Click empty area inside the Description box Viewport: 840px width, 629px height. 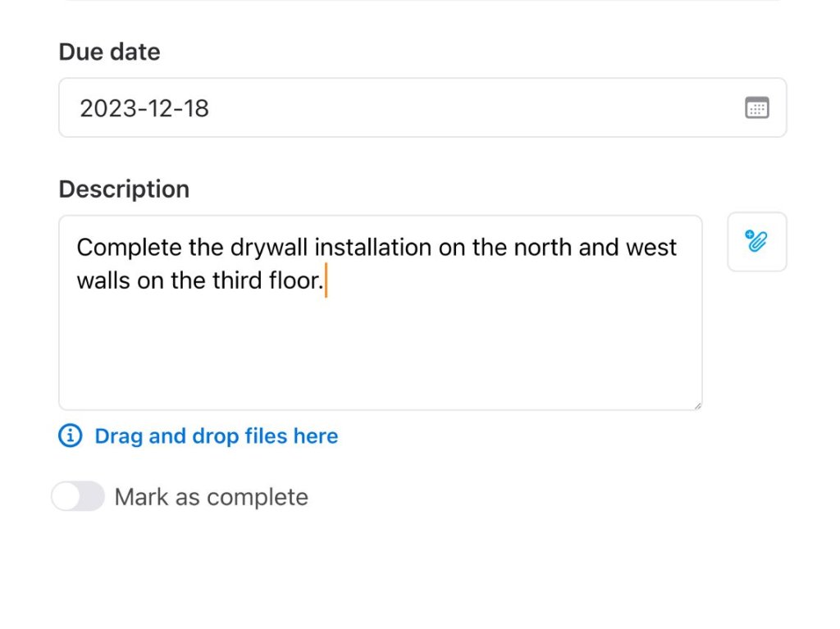click(x=377, y=353)
